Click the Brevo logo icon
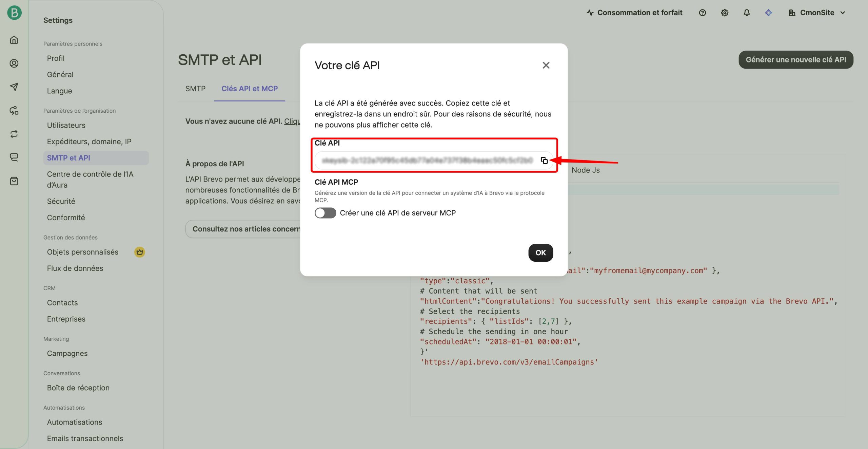This screenshot has height=449, width=868. [x=14, y=13]
